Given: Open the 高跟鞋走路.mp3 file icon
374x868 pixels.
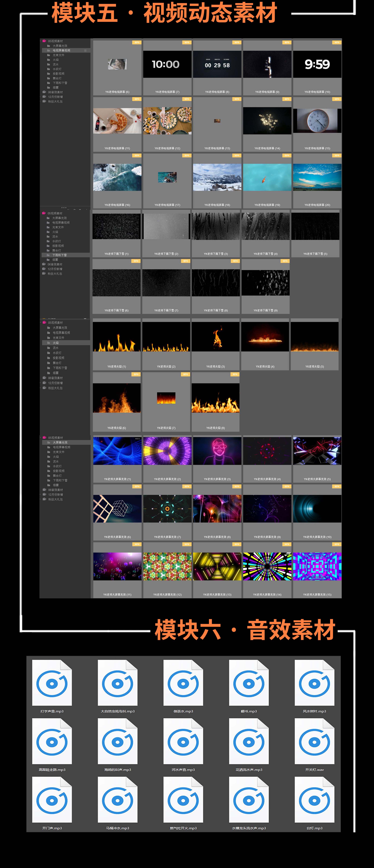Looking at the screenshot, I should click(52, 741).
